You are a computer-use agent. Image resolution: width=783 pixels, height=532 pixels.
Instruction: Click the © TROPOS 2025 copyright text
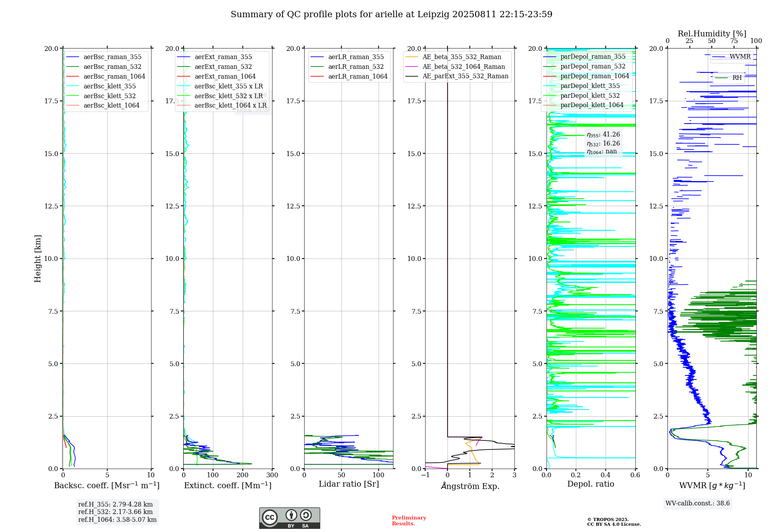coord(608,519)
